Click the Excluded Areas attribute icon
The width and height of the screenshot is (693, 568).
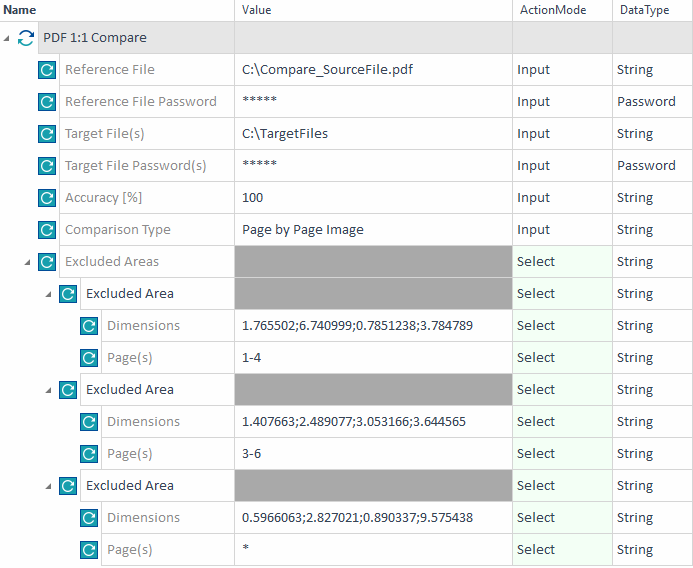click(x=46, y=262)
